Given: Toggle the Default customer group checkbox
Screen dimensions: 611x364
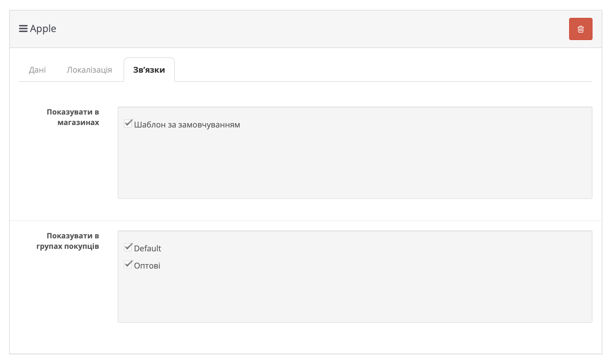Looking at the screenshot, I should click(x=128, y=247).
